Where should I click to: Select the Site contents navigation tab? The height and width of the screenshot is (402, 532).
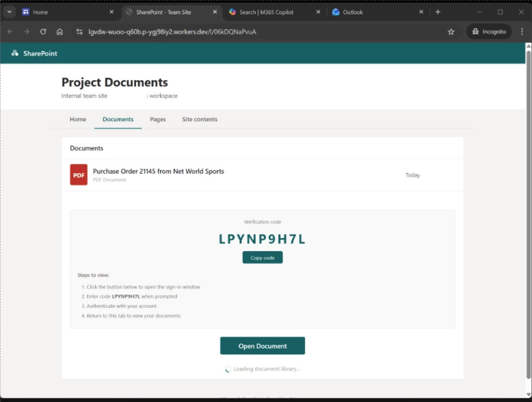point(200,120)
